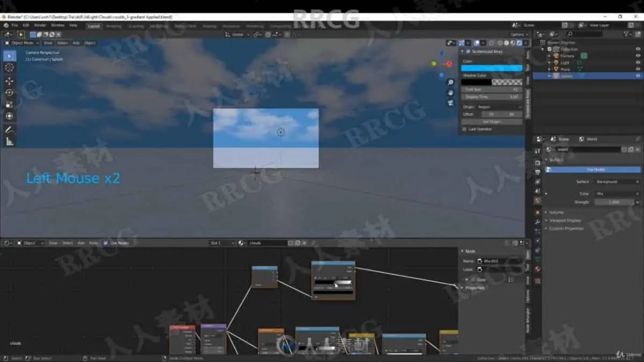Viewport: 644px width, 362px height.
Task: Click the Set Origin button
Action: pos(492,122)
